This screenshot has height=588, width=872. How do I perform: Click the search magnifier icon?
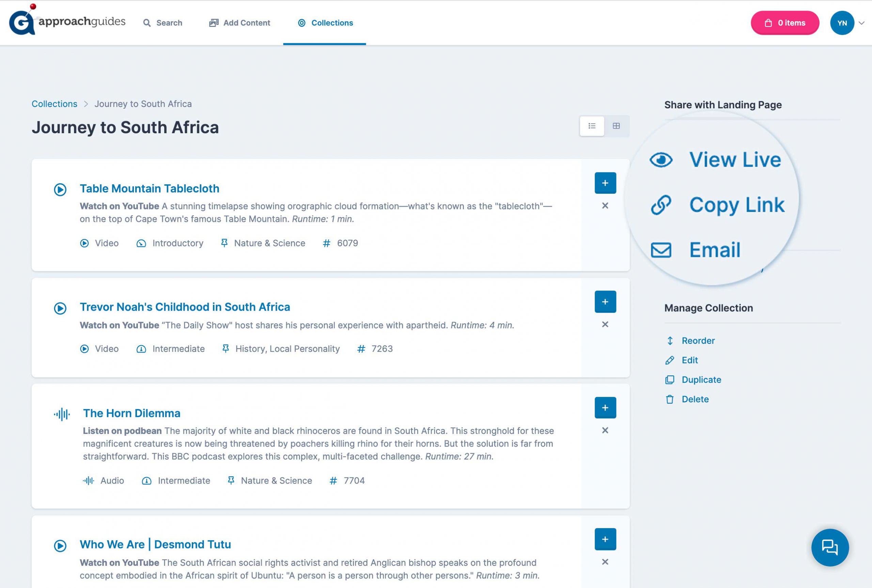(x=147, y=23)
